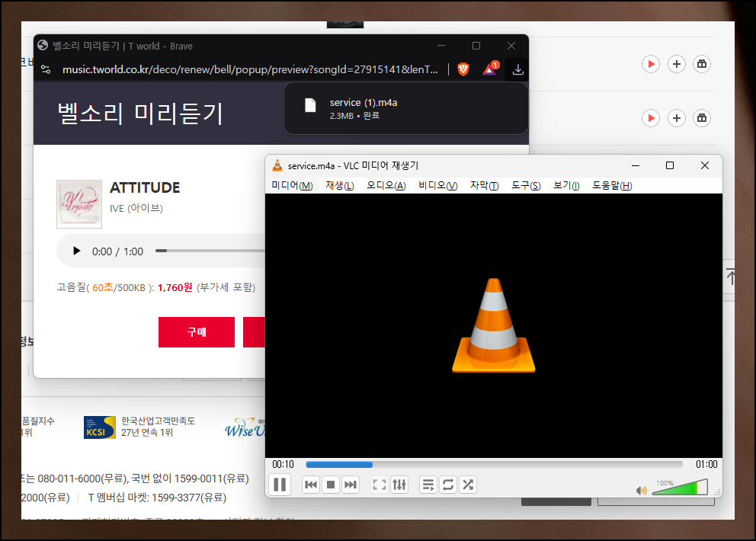The height and width of the screenshot is (541, 756).
Task: Gift the first background song
Action: [702, 64]
